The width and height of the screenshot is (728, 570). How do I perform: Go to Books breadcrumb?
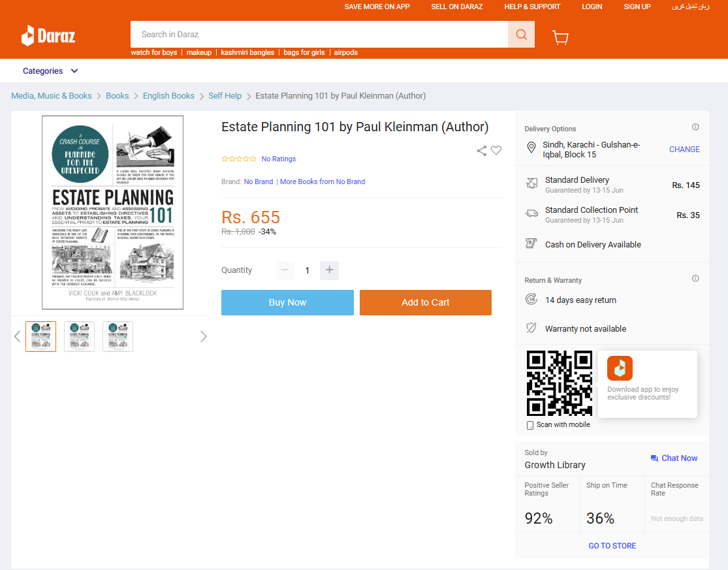click(117, 95)
